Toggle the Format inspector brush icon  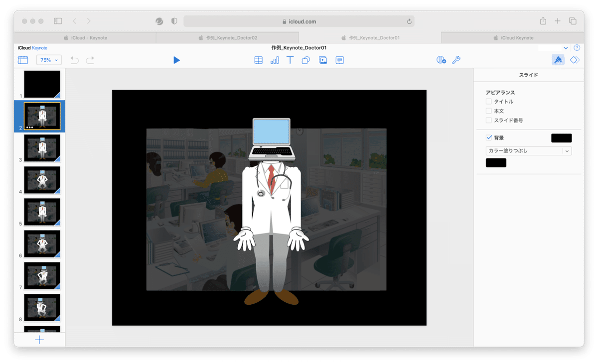pos(558,60)
